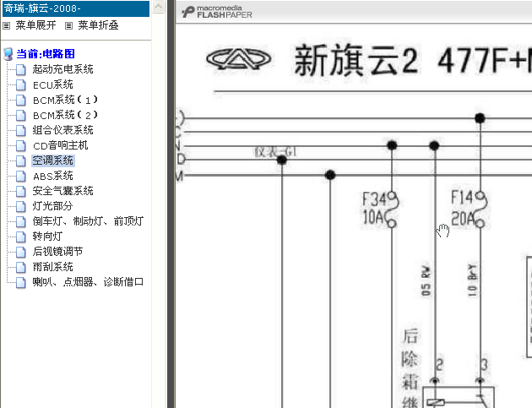Expand all menus with 菜单展开
Screen dimensions: 532x408
tap(35, 25)
